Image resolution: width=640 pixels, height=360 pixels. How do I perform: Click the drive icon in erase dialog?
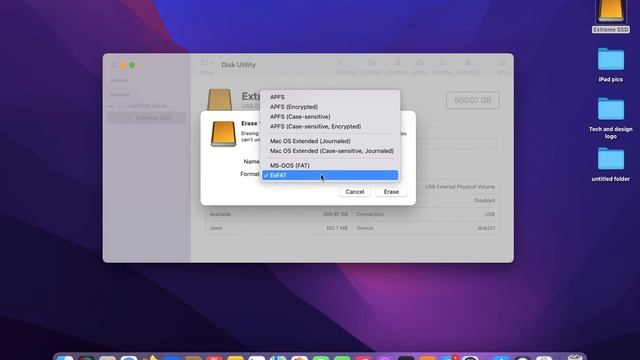[223, 133]
